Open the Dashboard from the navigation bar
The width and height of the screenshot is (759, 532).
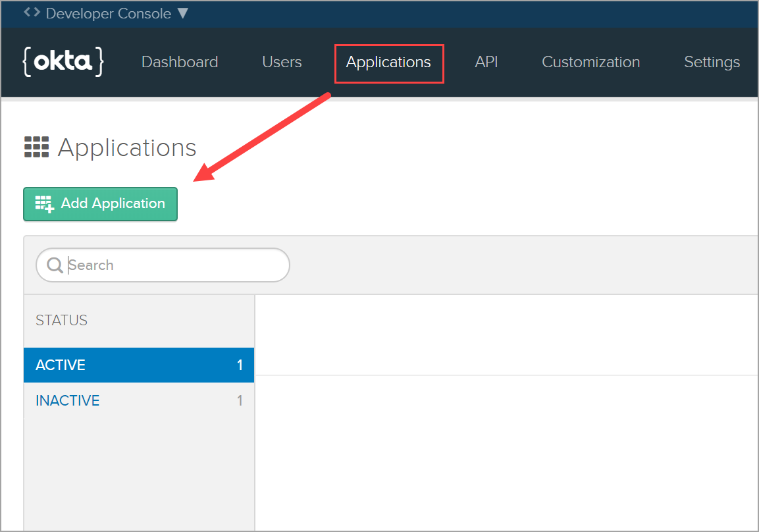pos(179,62)
